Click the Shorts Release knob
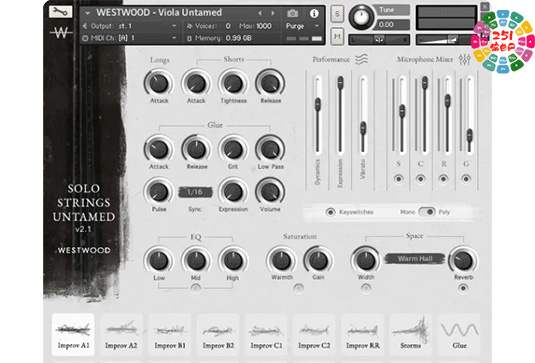Image resolution: width=535 pixels, height=363 pixels. pyautogui.click(x=270, y=83)
